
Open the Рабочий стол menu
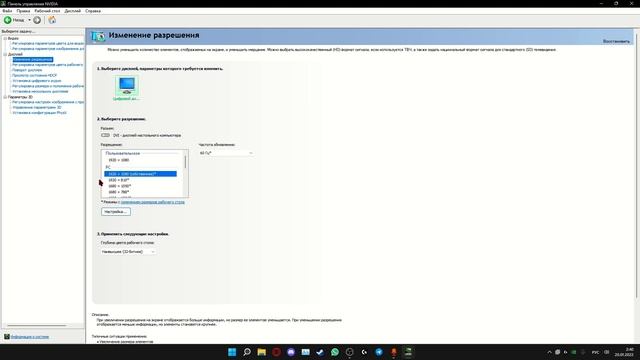(47, 11)
